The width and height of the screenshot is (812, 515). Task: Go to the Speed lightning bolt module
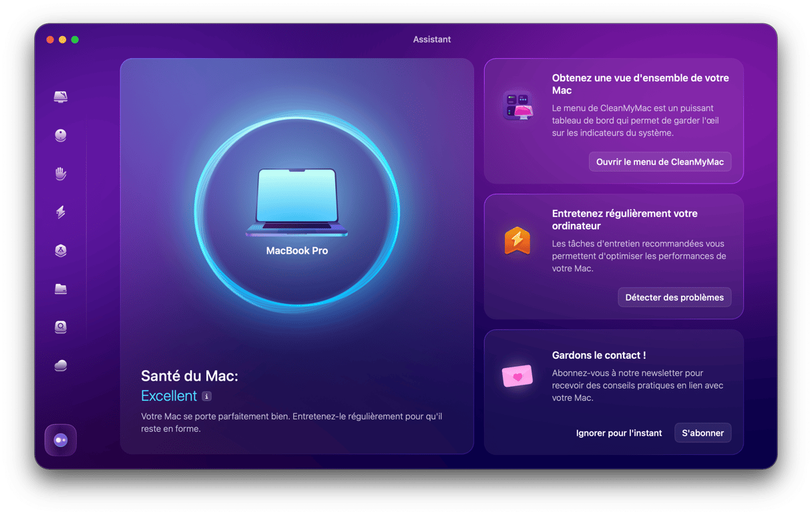click(x=61, y=212)
